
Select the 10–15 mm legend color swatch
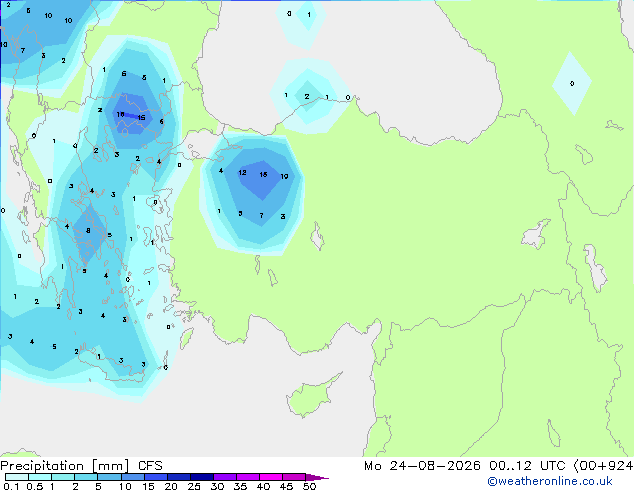click(x=132, y=477)
